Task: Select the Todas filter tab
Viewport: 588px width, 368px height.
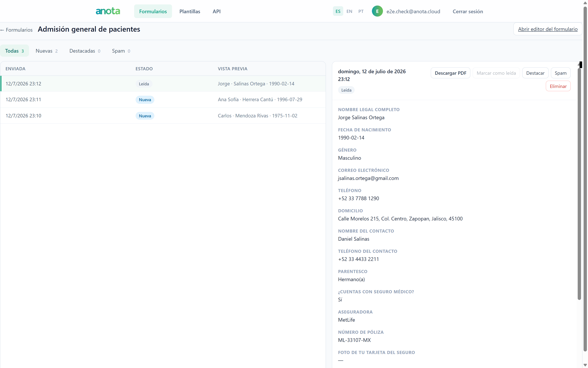Action: [x=14, y=51]
